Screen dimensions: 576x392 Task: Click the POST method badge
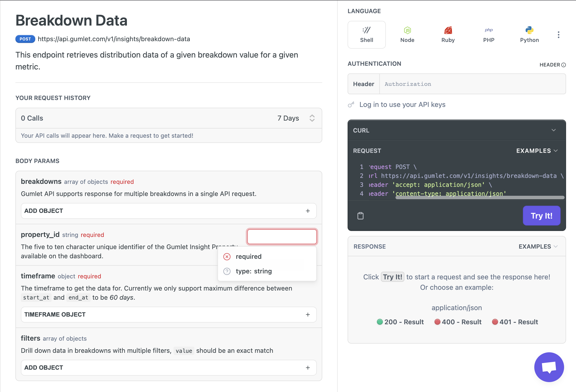point(25,39)
